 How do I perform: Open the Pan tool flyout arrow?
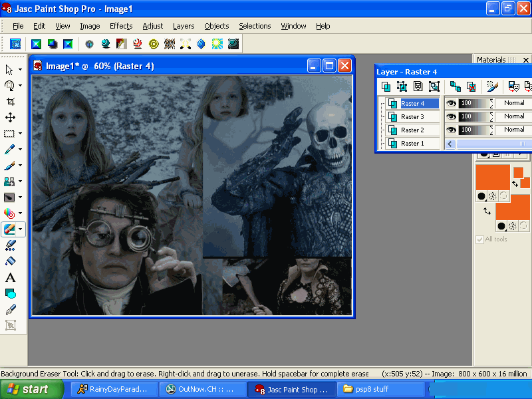pyautogui.click(x=21, y=70)
